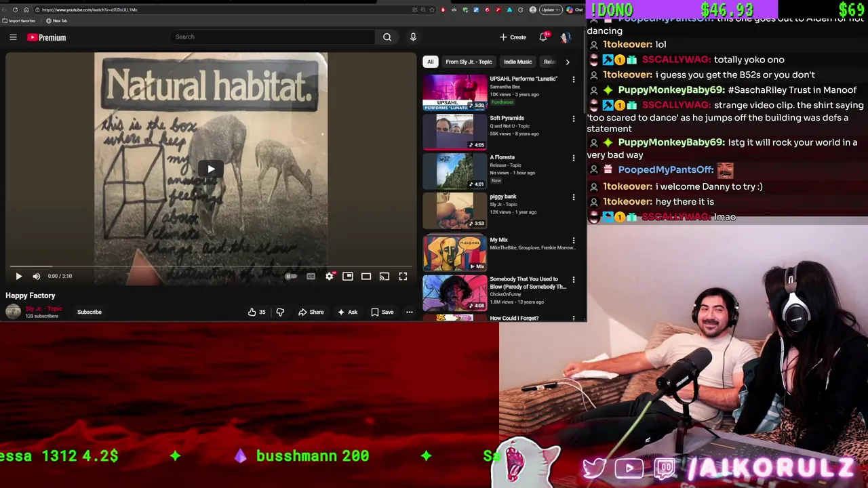868x488 pixels.
Task: Click the Sly Jr. channel avatar
Action: click(x=14, y=312)
